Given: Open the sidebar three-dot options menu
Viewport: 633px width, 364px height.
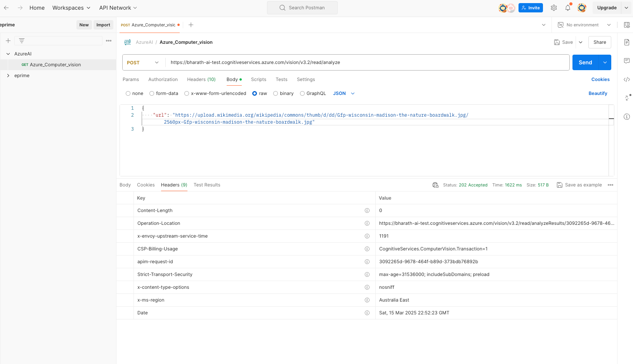Looking at the screenshot, I should pos(109,41).
